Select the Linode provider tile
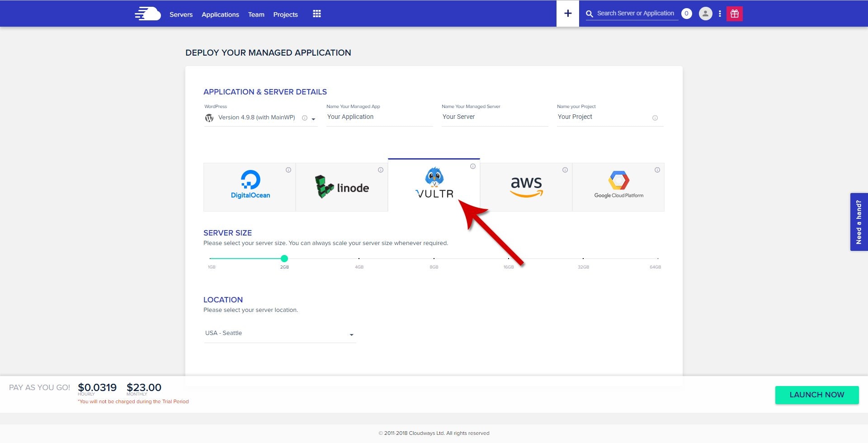The width and height of the screenshot is (868, 443). pos(341,187)
